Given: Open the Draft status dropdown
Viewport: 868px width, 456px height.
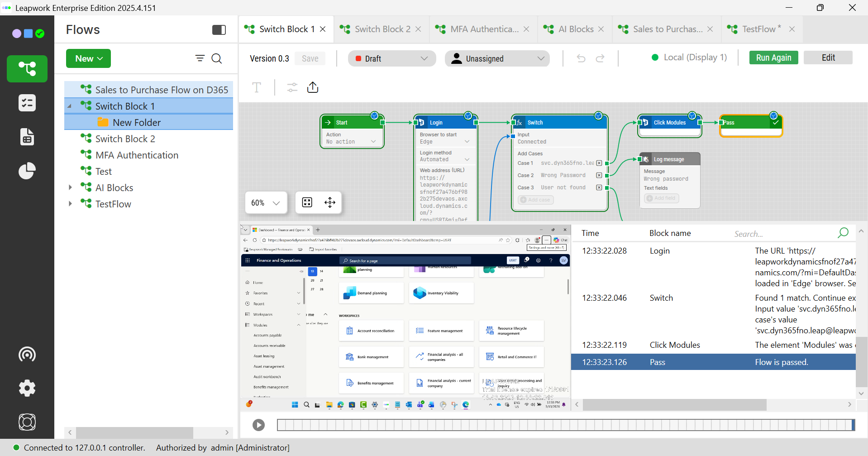Looking at the screenshot, I should (391, 58).
